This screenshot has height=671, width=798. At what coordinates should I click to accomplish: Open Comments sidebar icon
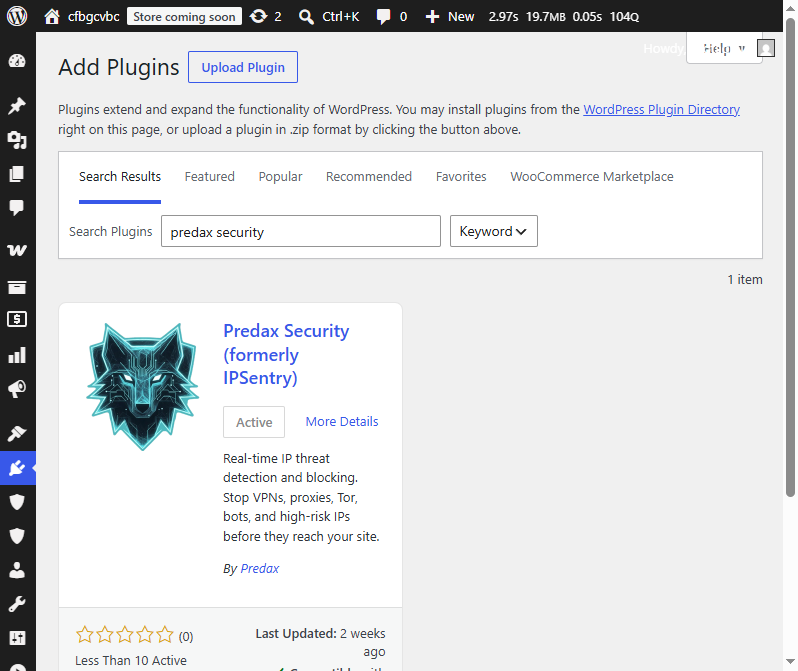click(x=17, y=207)
